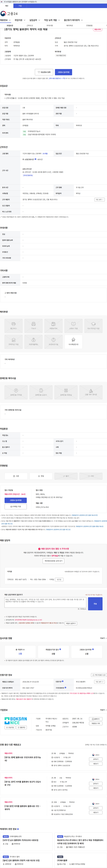107x868 pixels.
Task: Click the 필기 screening method icon
Action: pyautogui.click(x=66, y=476)
